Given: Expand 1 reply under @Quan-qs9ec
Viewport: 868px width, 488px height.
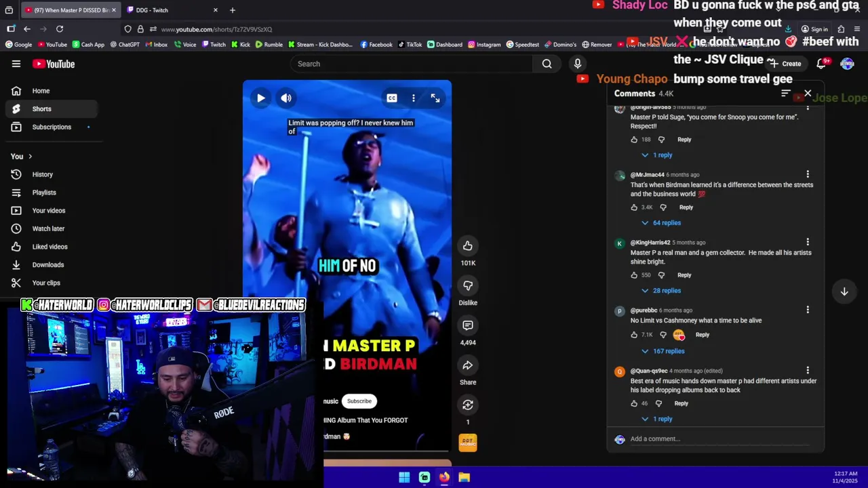Looking at the screenshot, I should pos(656,419).
